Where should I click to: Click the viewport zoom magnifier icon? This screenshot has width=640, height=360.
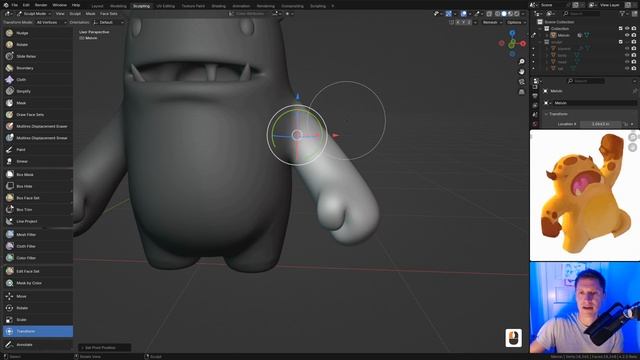[521, 61]
